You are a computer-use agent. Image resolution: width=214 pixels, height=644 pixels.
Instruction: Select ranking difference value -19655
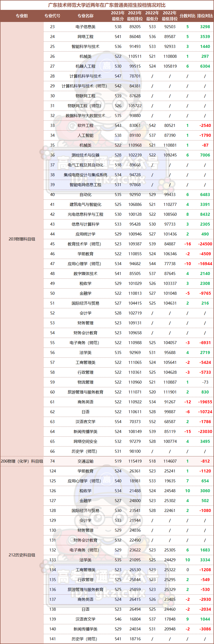[x=205, y=402]
